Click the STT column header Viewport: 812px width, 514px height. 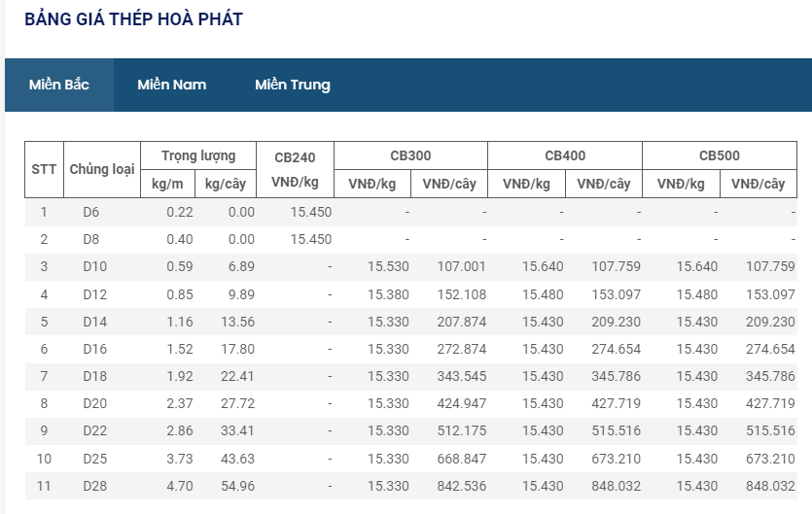point(44,169)
